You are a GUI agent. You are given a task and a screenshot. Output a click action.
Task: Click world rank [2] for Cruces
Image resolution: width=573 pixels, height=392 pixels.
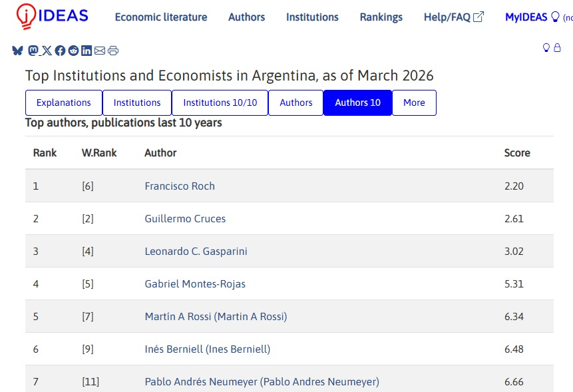pos(88,218)
